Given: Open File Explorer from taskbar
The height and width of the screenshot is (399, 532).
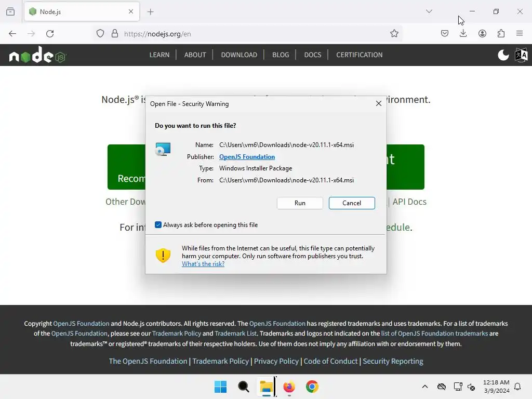Looking at the screenshot, I should coord(267,387).
